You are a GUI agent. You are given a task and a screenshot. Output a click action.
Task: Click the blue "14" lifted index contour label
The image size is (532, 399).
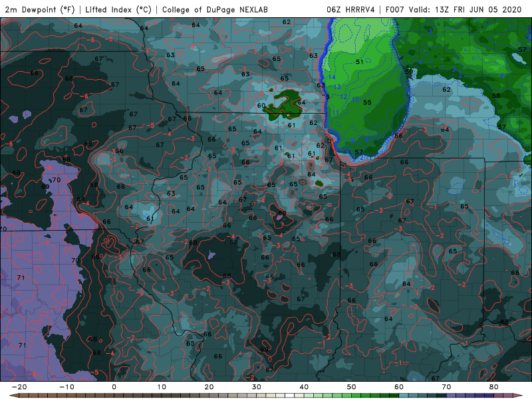coord(332,77)
